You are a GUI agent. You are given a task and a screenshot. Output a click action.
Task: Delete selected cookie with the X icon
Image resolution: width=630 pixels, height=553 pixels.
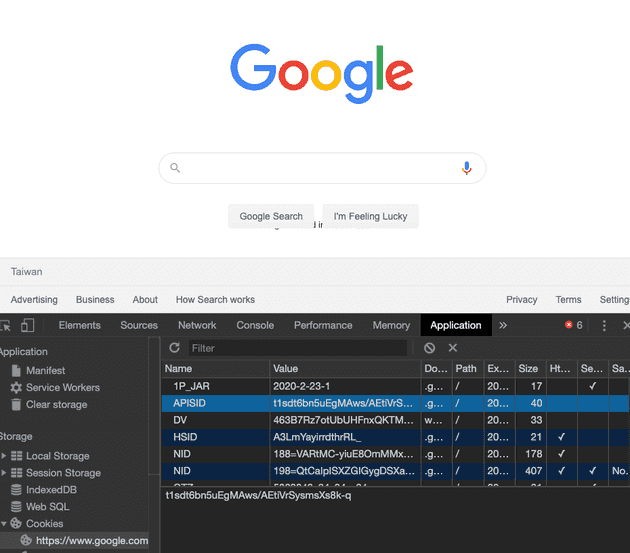[x=453, y=348]
